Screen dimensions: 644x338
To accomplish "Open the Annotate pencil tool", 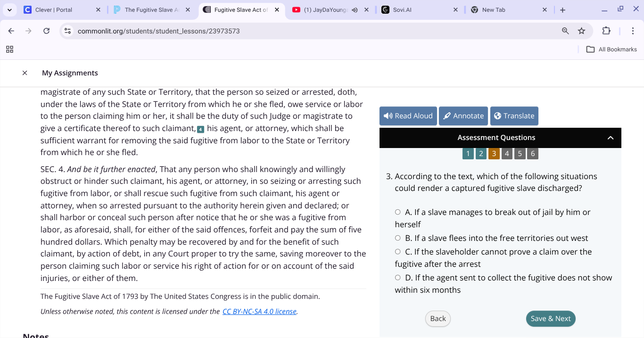I will [447, 115].
